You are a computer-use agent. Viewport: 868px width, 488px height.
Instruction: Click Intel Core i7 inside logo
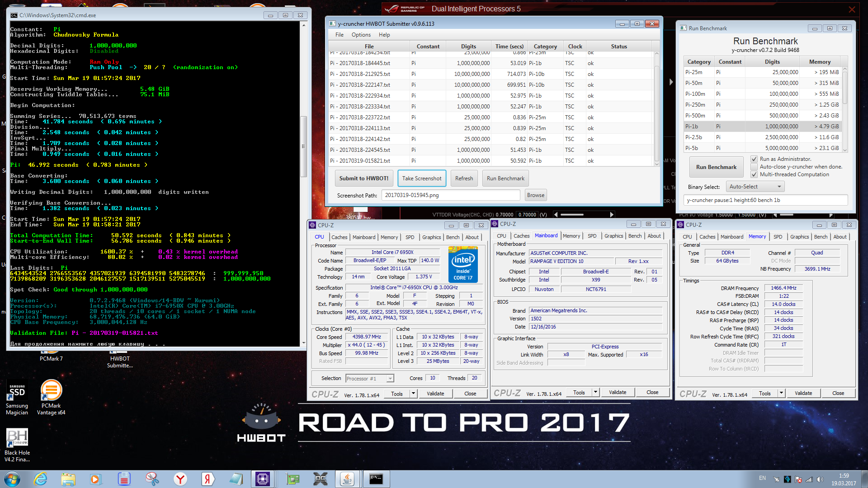(463, 265)
